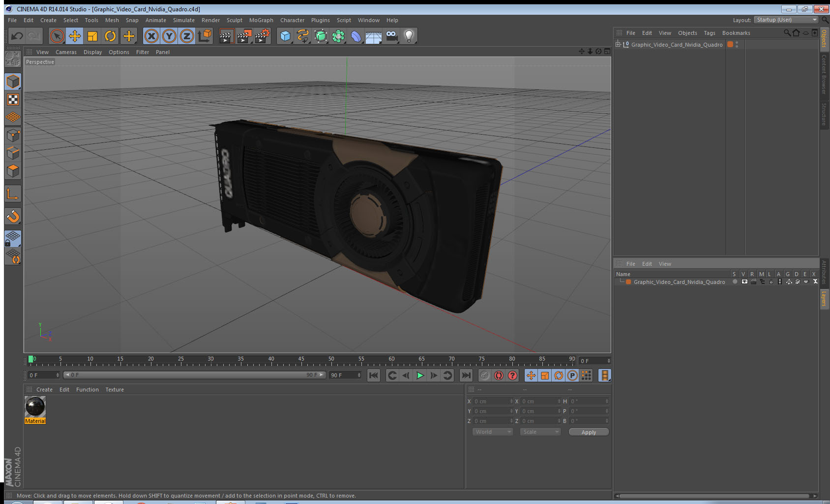
Task: Render the active view clapperboard icon
Action: (226, 36)
